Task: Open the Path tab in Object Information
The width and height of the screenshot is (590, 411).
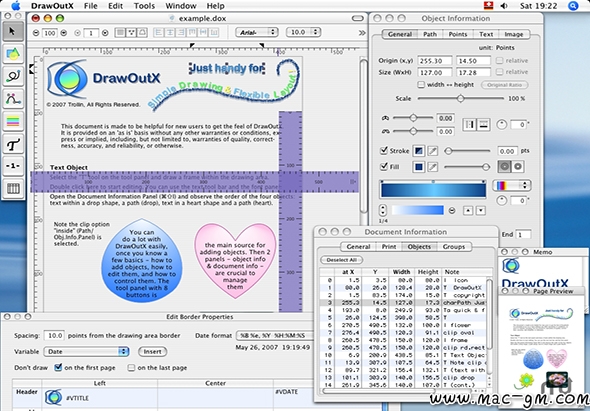Action: 430,34
